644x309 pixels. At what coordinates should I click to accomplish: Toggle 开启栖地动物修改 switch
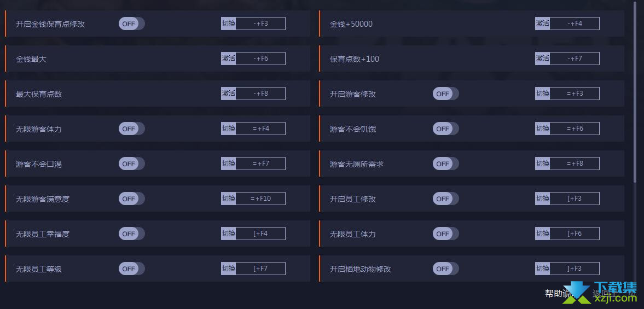tap(445, 269)
